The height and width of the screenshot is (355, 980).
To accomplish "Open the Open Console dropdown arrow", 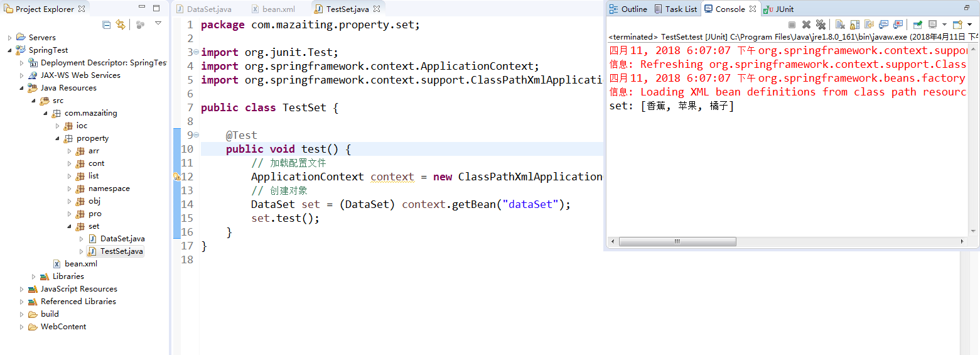I will [x=969, y=25].
